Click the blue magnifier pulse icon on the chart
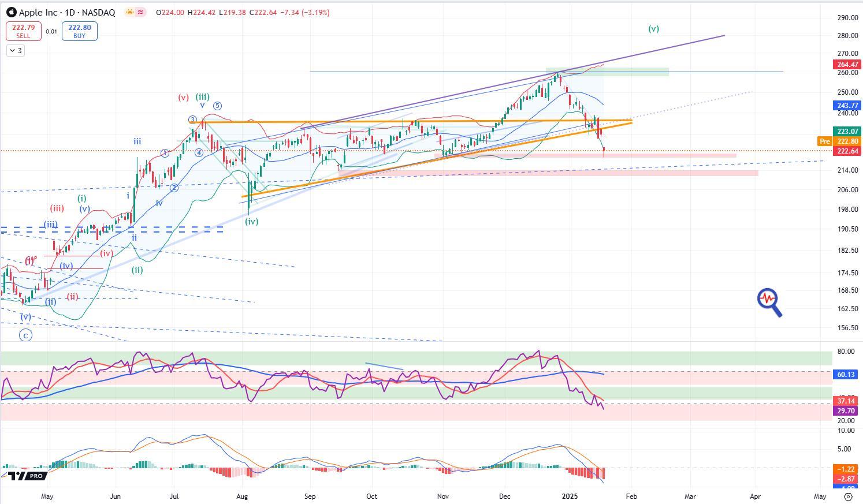863x504 pixels. click(x=770, y=303)
